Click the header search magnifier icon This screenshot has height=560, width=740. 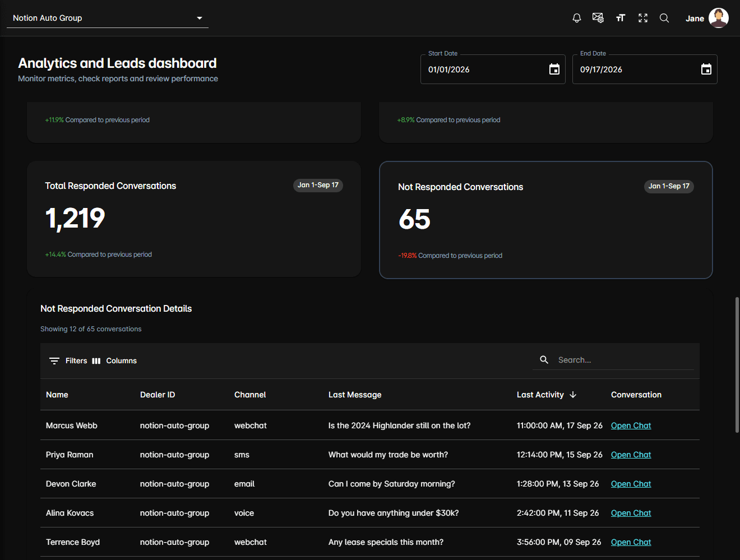[664, 18]
